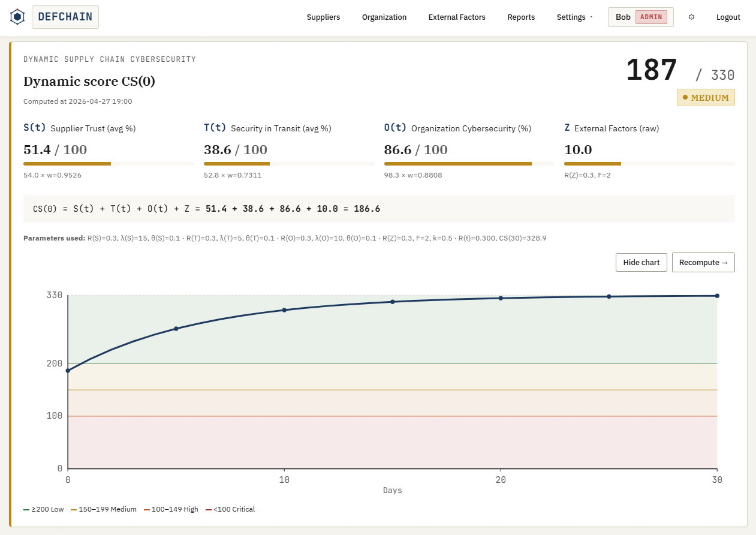Click the 200 y-axis tick label

55,363
